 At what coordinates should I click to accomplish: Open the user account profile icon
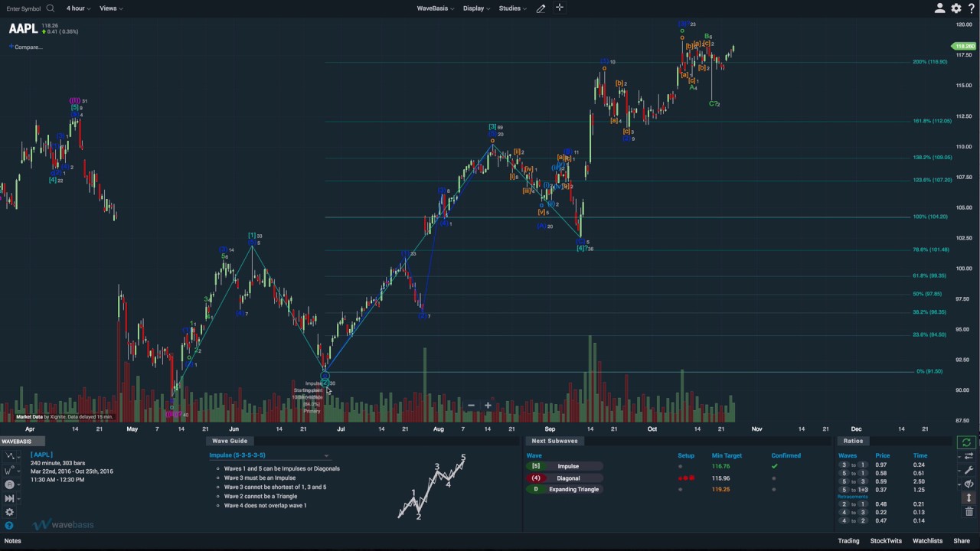(939, 8)
